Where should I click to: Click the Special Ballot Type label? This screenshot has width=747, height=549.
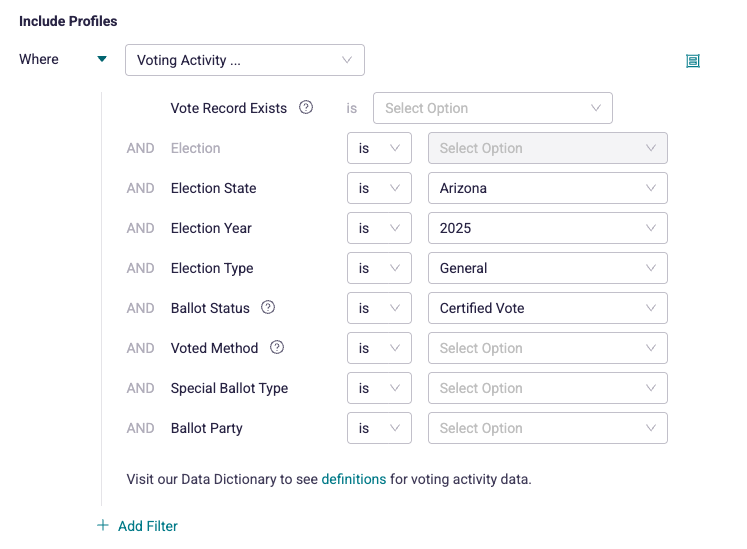pos(229,388)
